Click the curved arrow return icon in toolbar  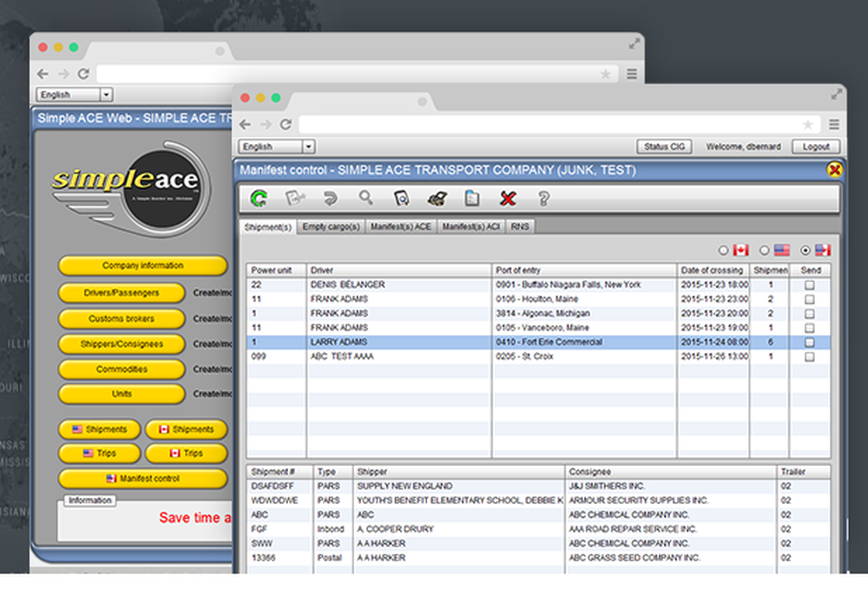pyautogui.click(x=330, y=198)
